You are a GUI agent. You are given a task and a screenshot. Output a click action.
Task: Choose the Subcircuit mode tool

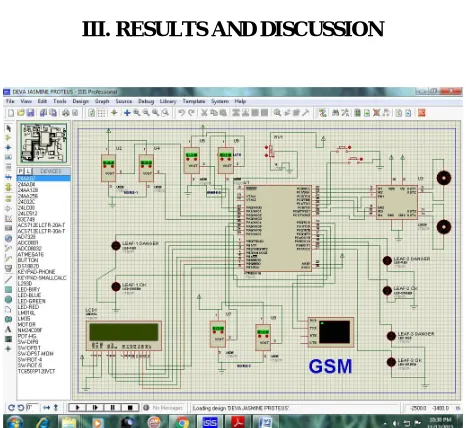point(9,187)
